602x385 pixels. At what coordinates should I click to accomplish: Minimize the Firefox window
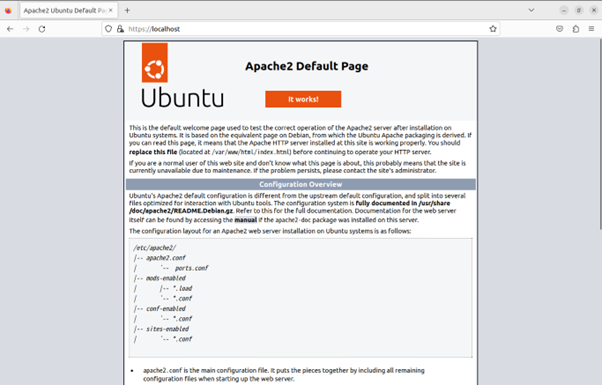pos(564,10)
